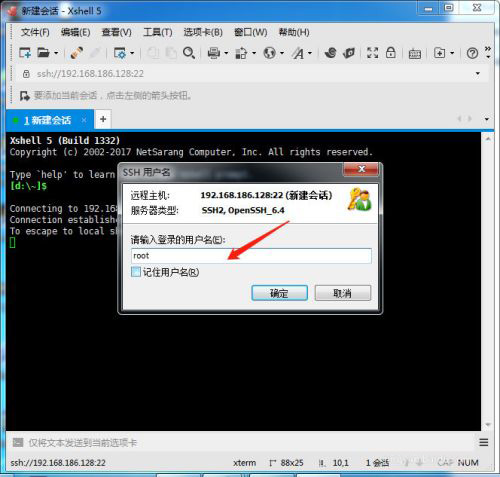Click the username input field
The image size is (500, 477).
(x=251, y=256)
